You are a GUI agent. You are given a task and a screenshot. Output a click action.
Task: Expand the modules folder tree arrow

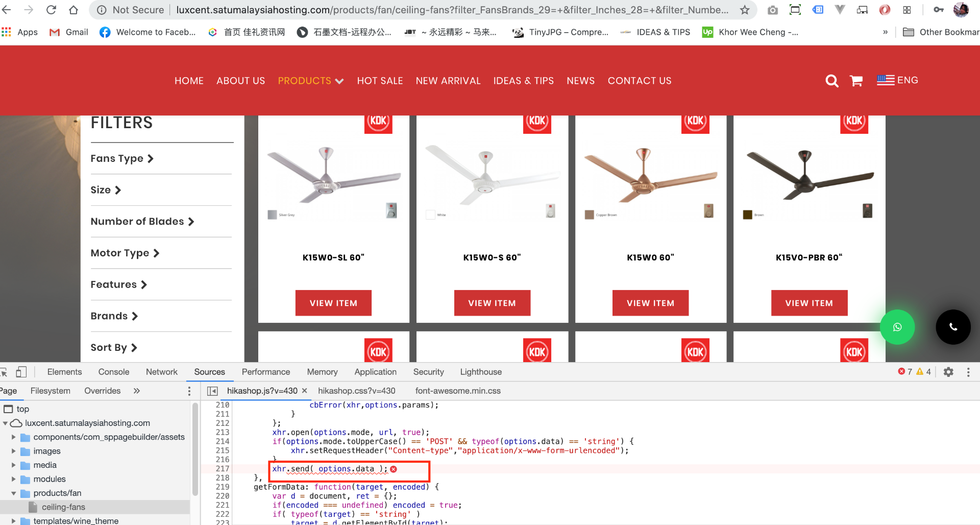coord(13,479)
